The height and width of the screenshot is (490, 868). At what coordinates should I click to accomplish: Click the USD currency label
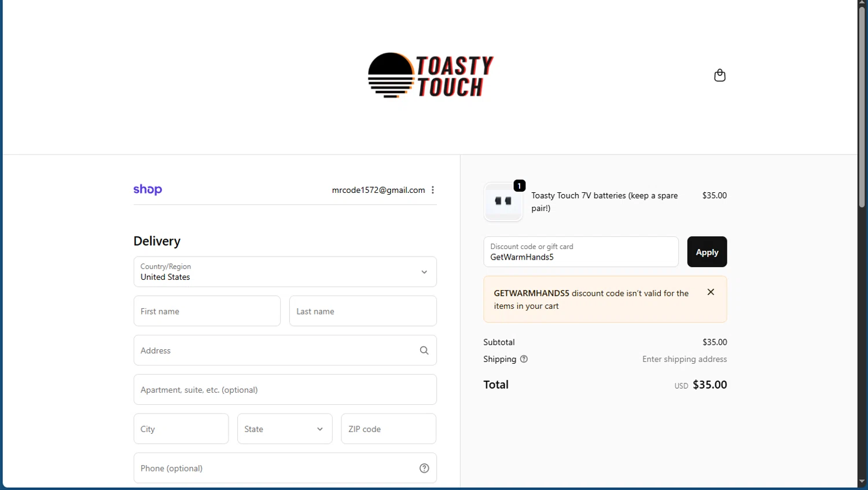coord(681,386)
